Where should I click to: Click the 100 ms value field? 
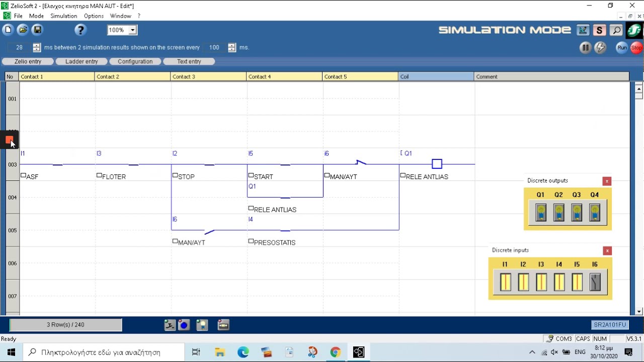click(x=215, y=47)
